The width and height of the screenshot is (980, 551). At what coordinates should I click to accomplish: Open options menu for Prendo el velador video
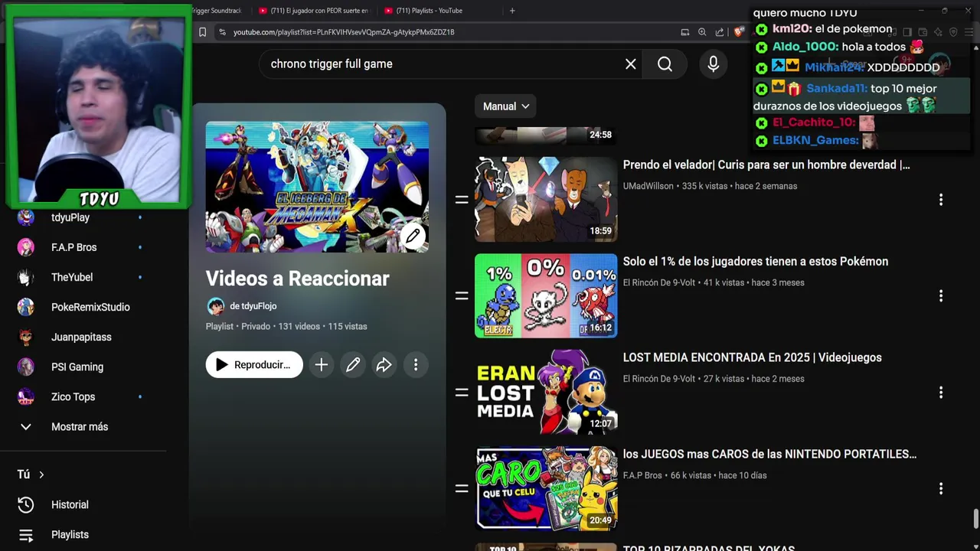[941, 200]
